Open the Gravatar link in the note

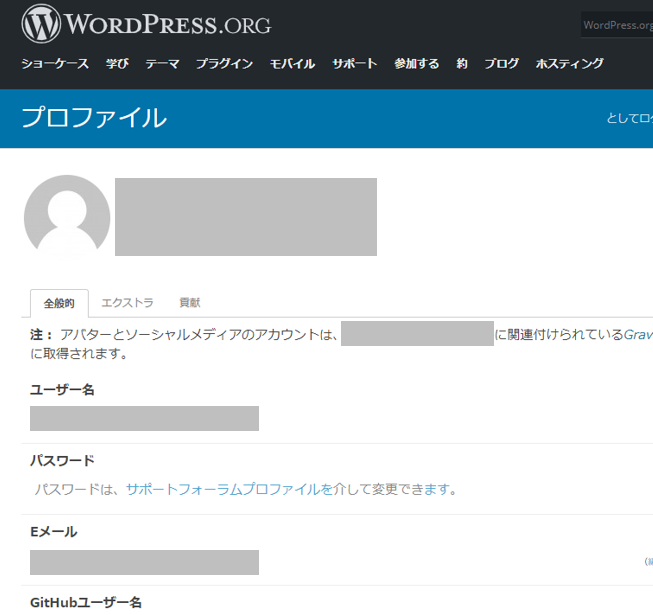pos(638,334)
